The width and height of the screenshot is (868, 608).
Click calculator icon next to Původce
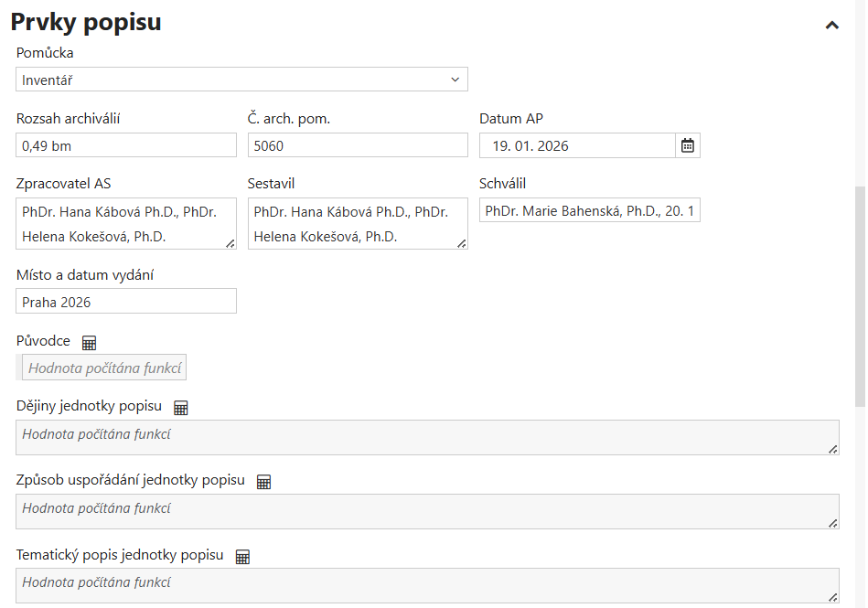coord(89,343)
